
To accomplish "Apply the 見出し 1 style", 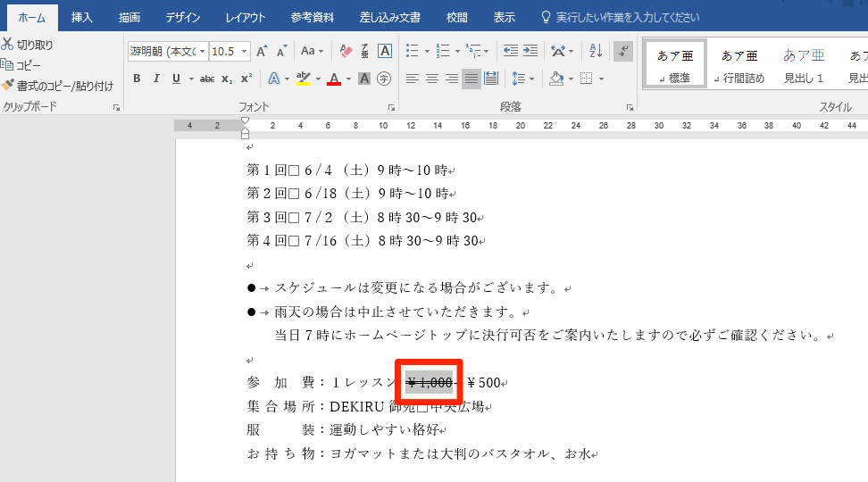I will 804,64.
